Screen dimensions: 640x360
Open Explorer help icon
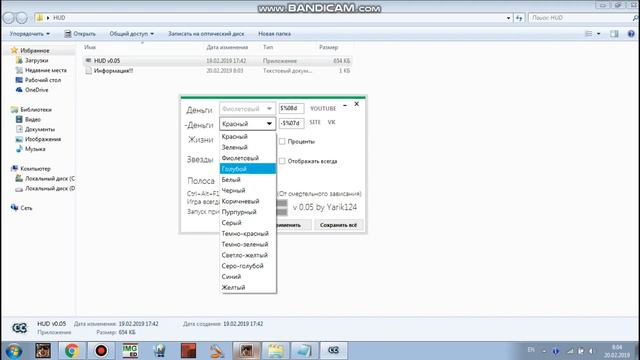(631, 34)
